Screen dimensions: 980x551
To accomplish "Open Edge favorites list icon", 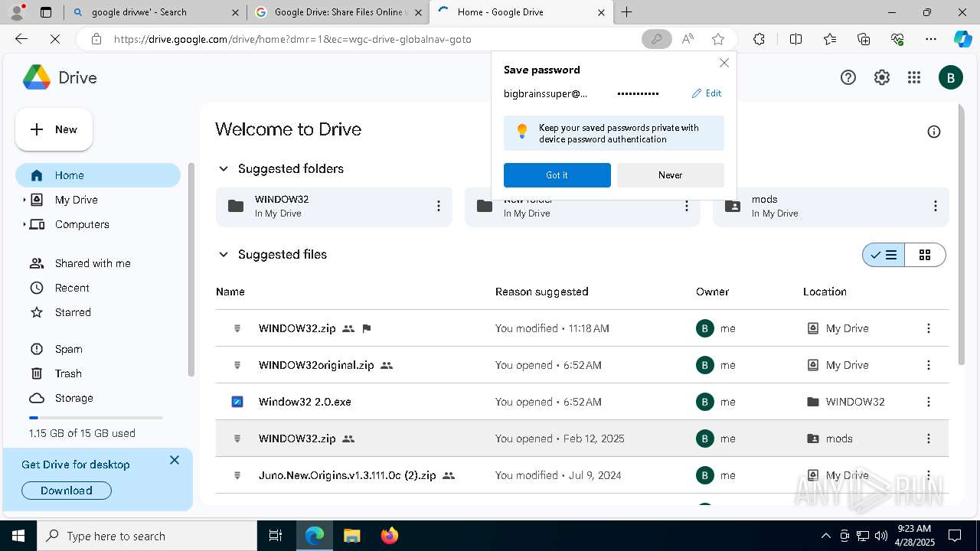I will click(x=830, y=39).
